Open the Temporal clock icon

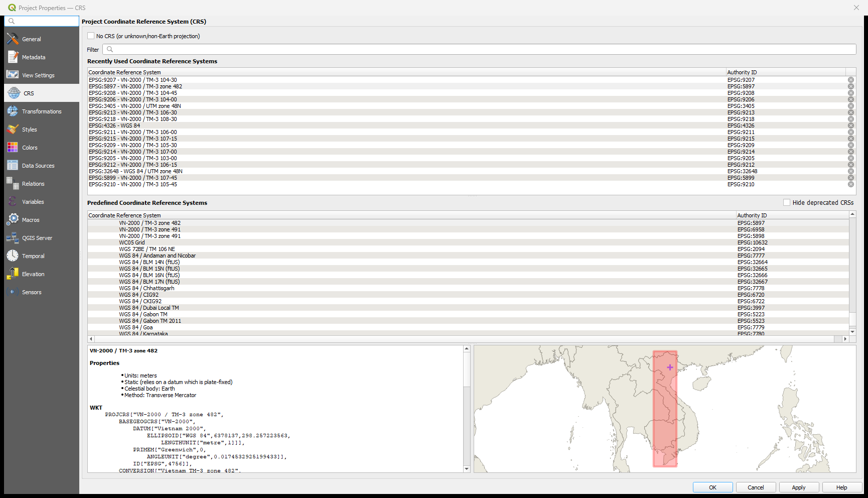(x=13, y=256)
